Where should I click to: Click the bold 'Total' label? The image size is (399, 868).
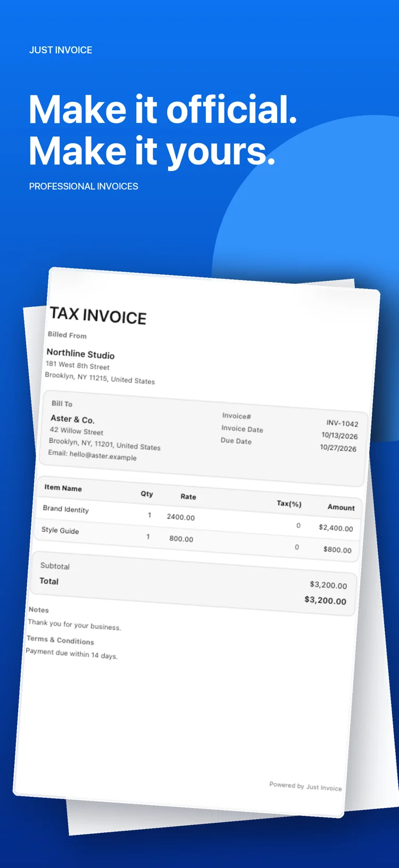(49, 581)
